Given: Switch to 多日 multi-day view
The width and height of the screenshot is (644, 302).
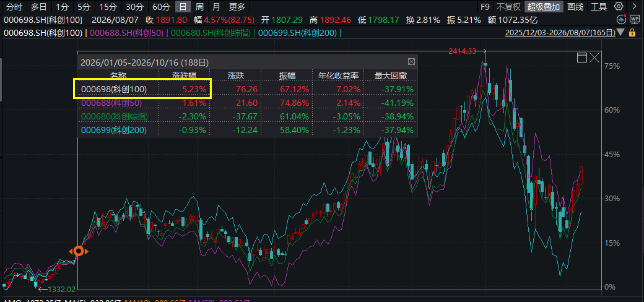Looking at the screenshot, I should point(38,6).
